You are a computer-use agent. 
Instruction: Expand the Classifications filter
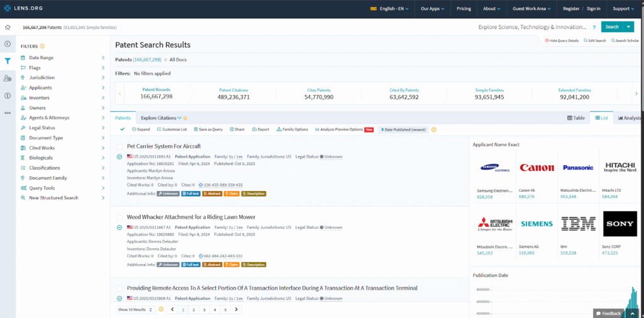pyautogui.click(x=63, y=168)
